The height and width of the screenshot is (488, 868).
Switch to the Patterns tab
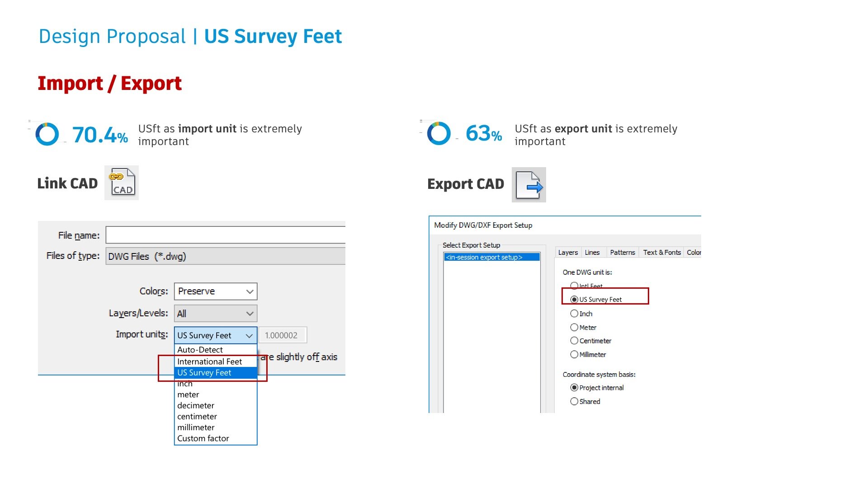pos(622,253)
